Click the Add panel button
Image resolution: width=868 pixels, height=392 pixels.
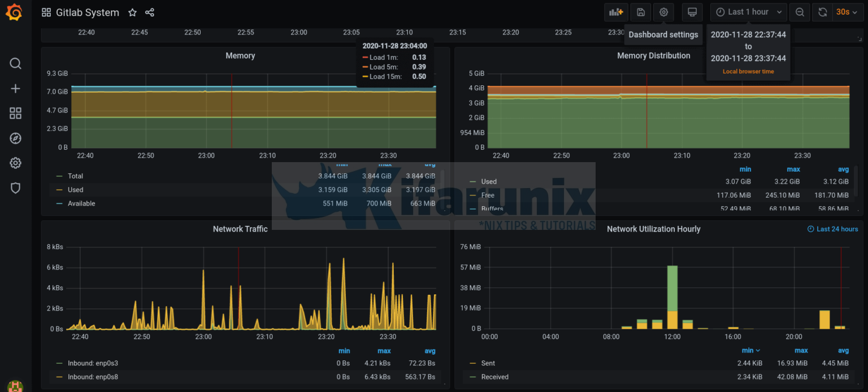point(616,12)
